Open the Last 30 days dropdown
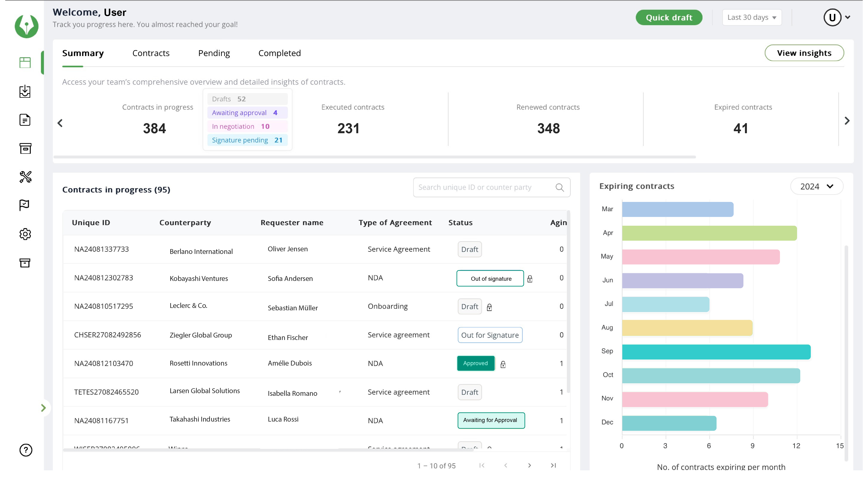This screenshot has width=868, height=477. [x=752, y=18]
